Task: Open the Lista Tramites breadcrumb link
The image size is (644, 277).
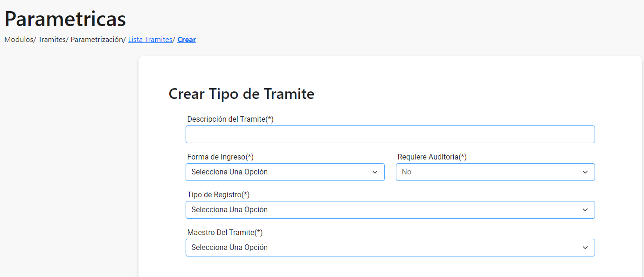Action: [150, 40]
